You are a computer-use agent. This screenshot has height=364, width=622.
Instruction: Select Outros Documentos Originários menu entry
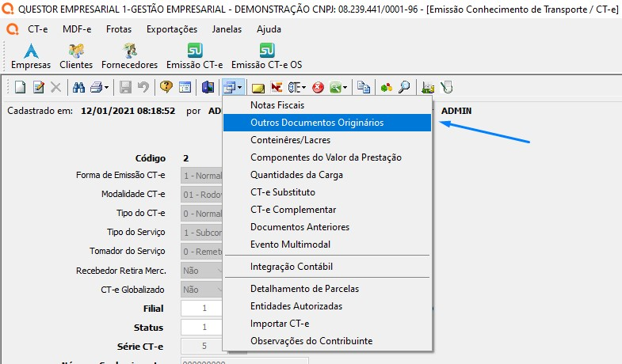(316, 123)
